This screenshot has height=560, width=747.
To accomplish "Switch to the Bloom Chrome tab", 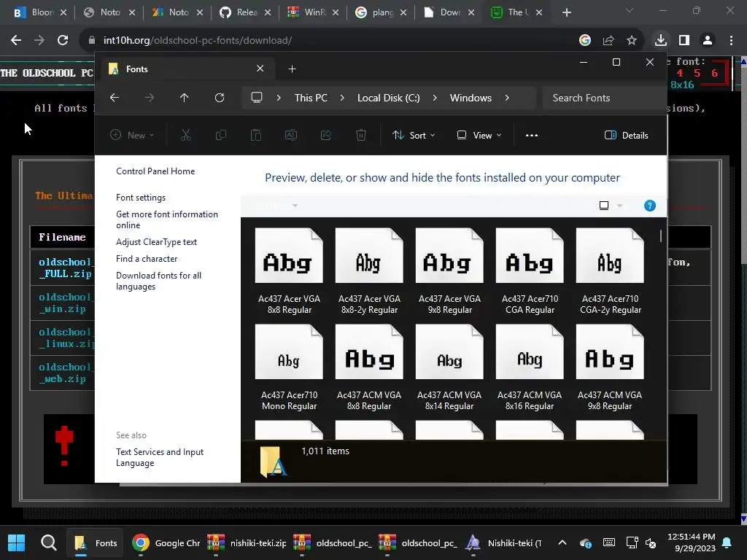I will [40, 12].
